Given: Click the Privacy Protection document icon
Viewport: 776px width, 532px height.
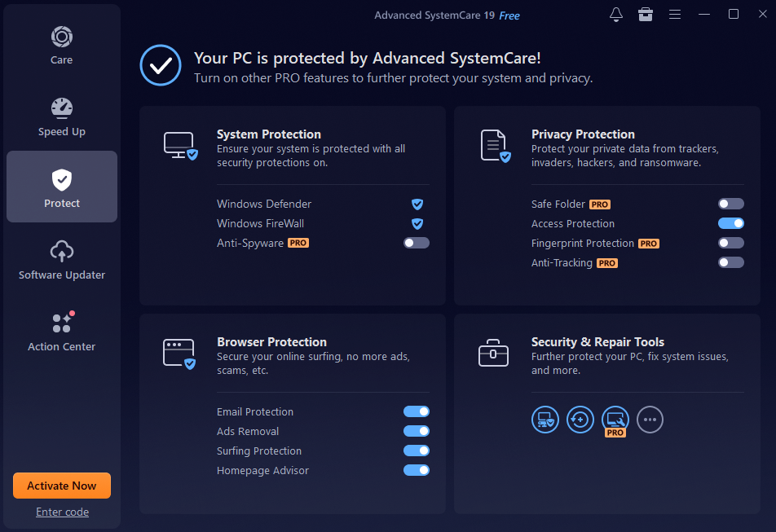Looking at the screenshot, I should click(495, 146).
